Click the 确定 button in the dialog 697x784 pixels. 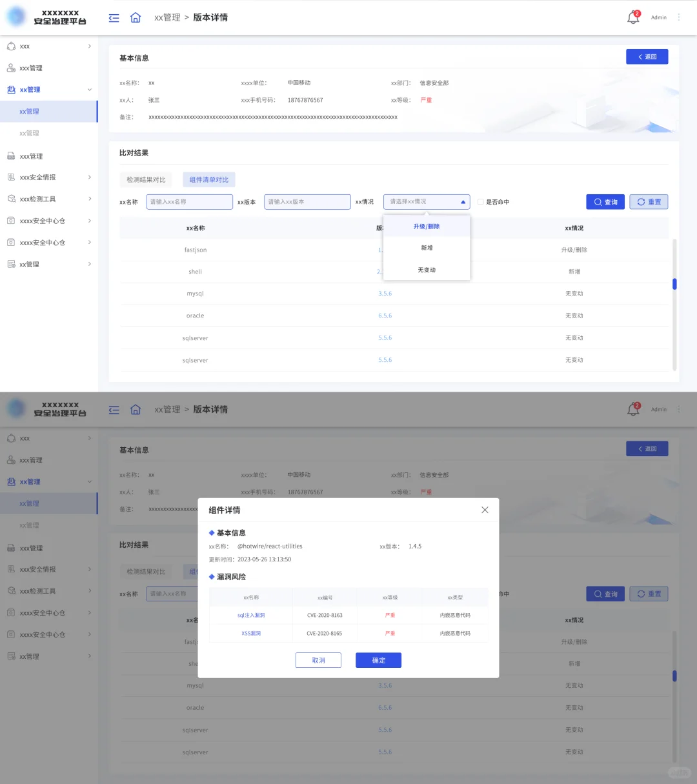click(378, 660)
